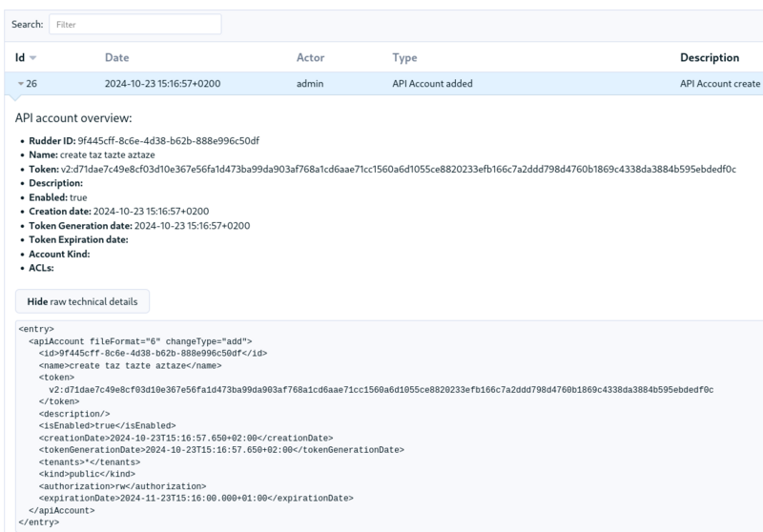Click the <tokenGenerationDate> line in raw XML
763x532 pixels.
click(x=221, y=450)
